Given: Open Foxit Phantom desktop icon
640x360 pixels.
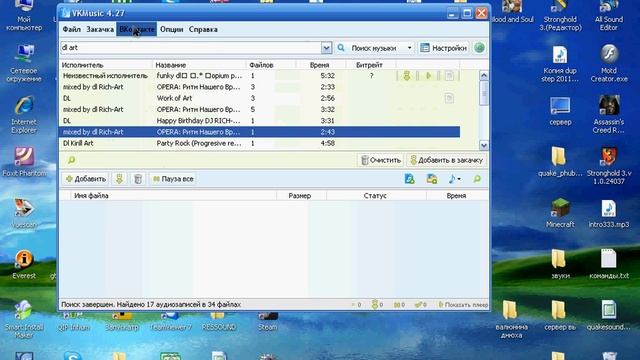Looking at the screenshot, I should tap(24, 162).
